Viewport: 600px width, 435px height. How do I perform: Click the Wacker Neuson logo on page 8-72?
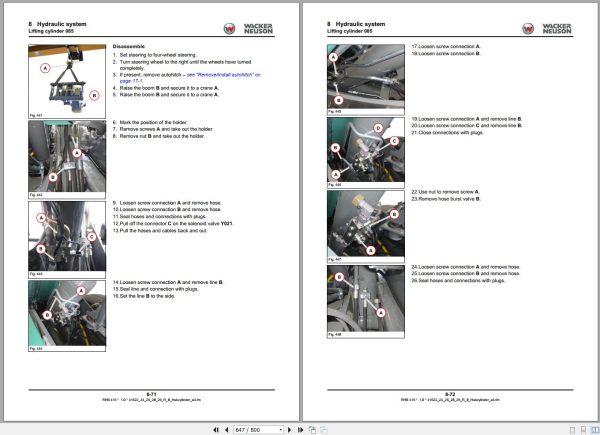pyautogui.click(x=546, y=28)
